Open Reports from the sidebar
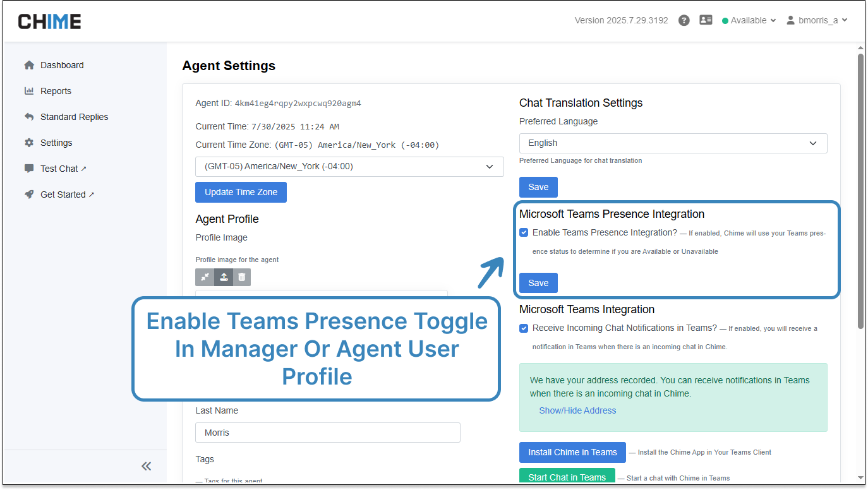 pyautogui.click(x=56, y=91)
